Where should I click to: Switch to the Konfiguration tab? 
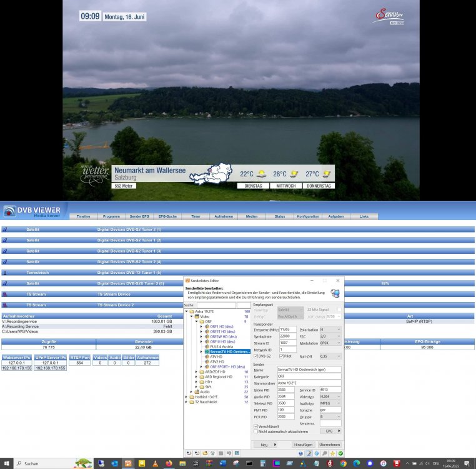point(307,216)
